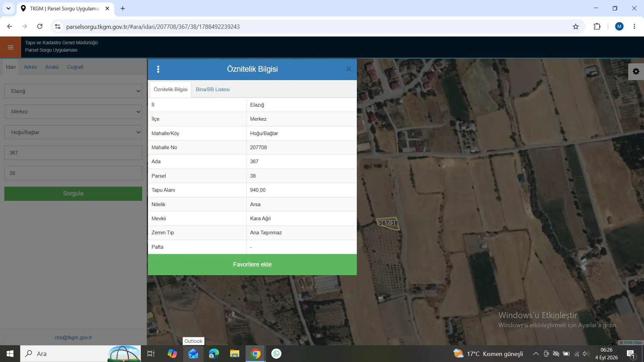Screen dimensions: 644x362
Task: Reload the page
Action: point(40,26)
